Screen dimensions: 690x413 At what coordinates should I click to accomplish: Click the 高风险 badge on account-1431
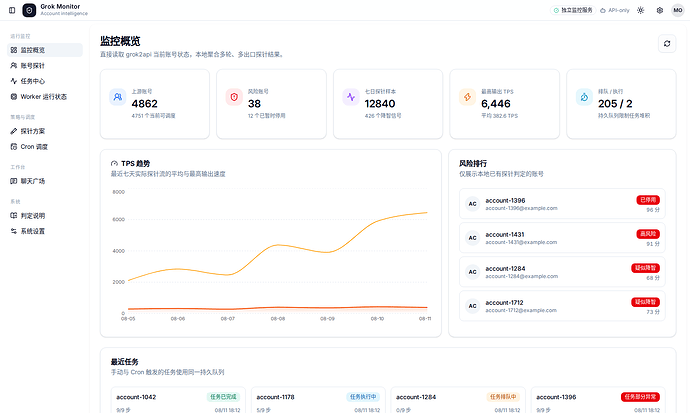[648, 234]
